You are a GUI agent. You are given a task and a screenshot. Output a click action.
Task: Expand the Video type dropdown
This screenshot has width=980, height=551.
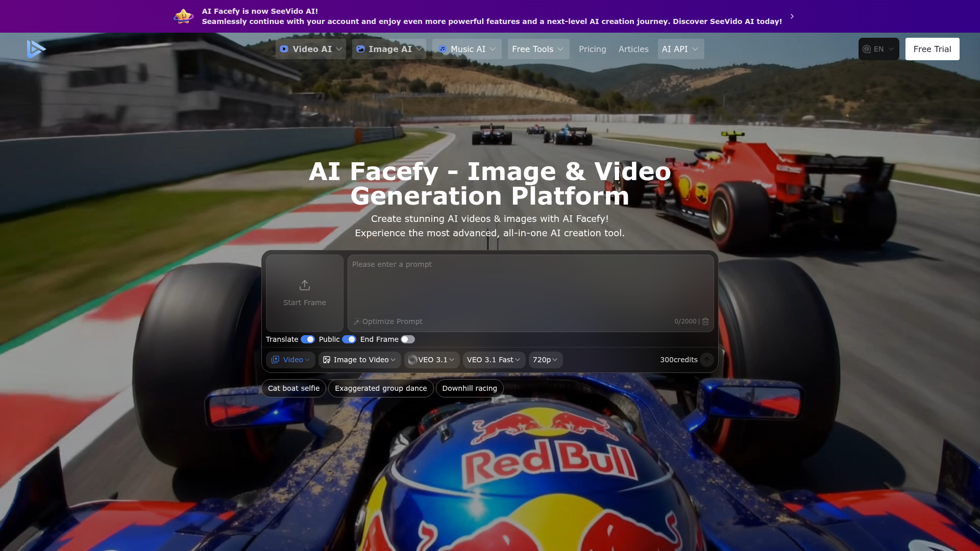coord(290,360)
